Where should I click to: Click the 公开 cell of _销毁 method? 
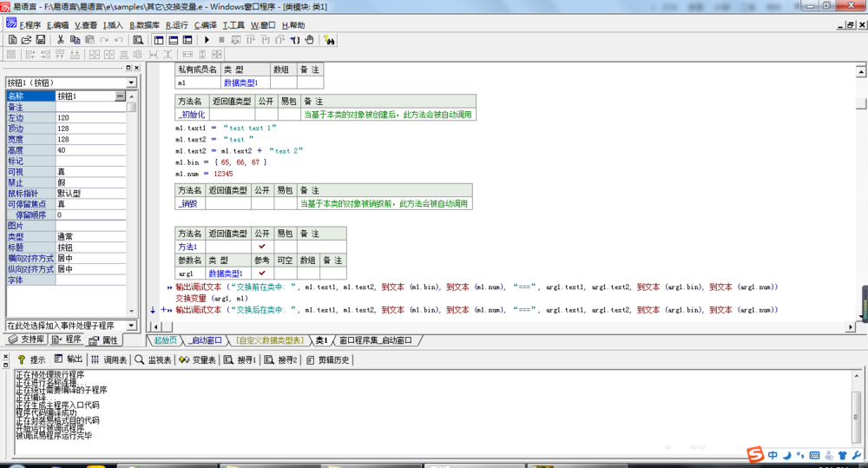pyautogui.click(x=262, y=203)
